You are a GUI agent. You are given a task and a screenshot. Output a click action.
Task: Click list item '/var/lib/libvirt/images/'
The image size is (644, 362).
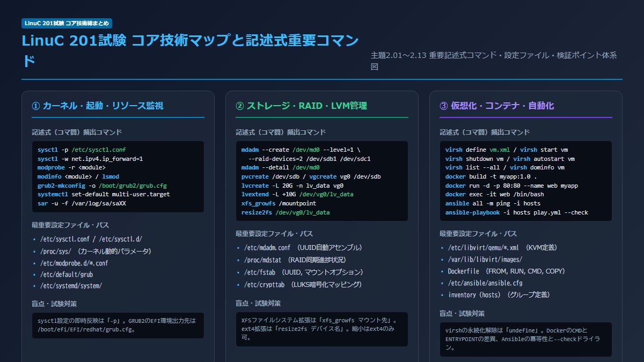tap(486, 260)
